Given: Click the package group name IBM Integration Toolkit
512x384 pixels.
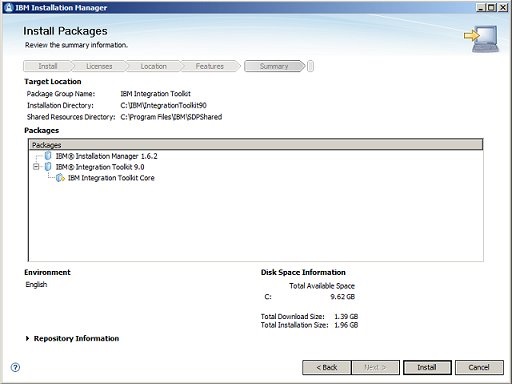Looking at the screenshot, I should (155, 94).
